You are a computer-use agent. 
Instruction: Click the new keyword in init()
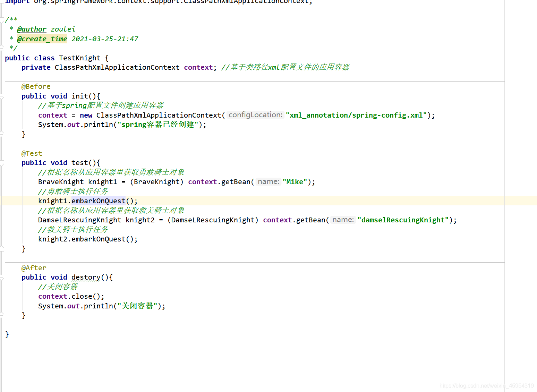tap(86, 115)
